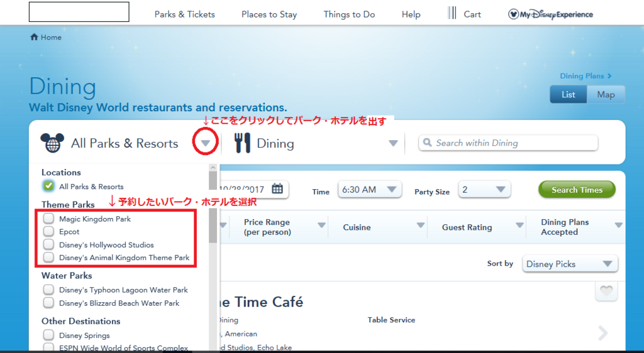This screenshot has width=644, height=353.
Task: Click the Table Service label
Action: [391, 320]
